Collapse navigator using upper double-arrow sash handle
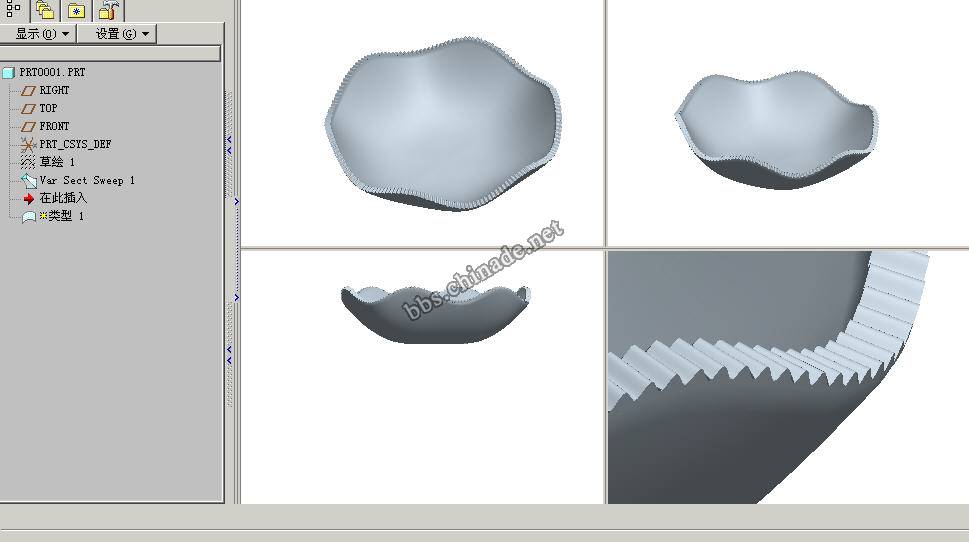This screenshot has width=969, height=542. pos(229,144)
